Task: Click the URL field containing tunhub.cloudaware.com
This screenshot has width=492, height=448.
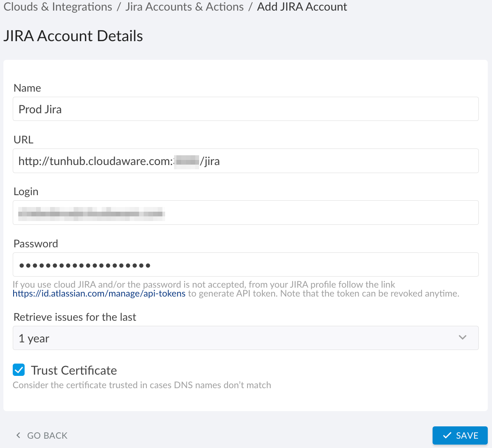Action: point(245,161)
